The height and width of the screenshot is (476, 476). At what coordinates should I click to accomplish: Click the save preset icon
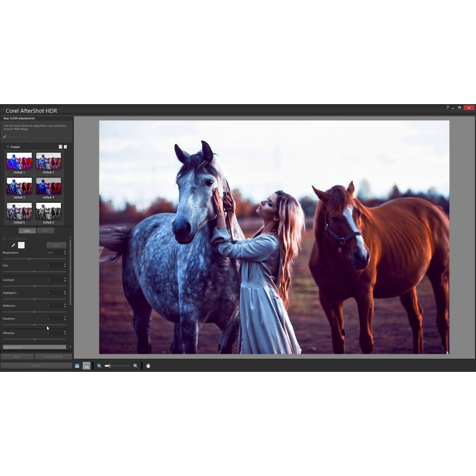tap(60, 147)
